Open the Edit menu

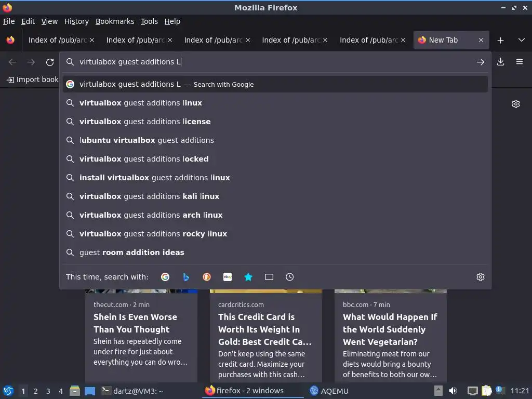[28, 21]
